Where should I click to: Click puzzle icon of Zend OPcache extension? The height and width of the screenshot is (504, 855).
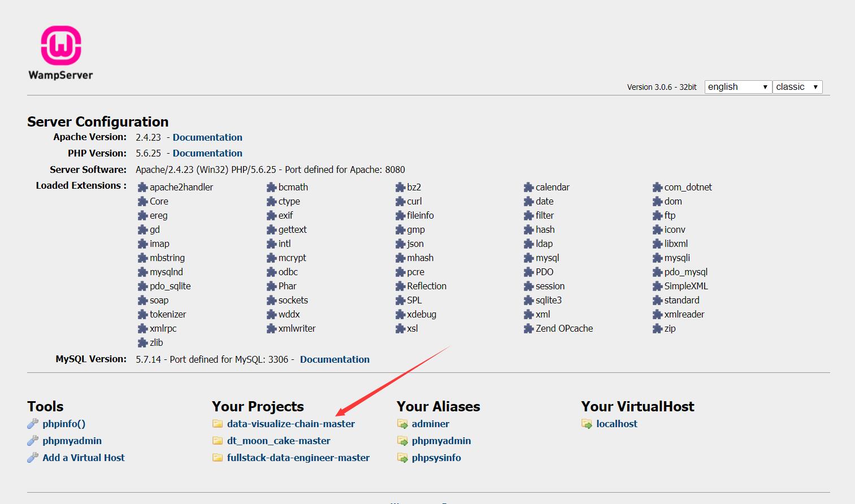(528, 328)
